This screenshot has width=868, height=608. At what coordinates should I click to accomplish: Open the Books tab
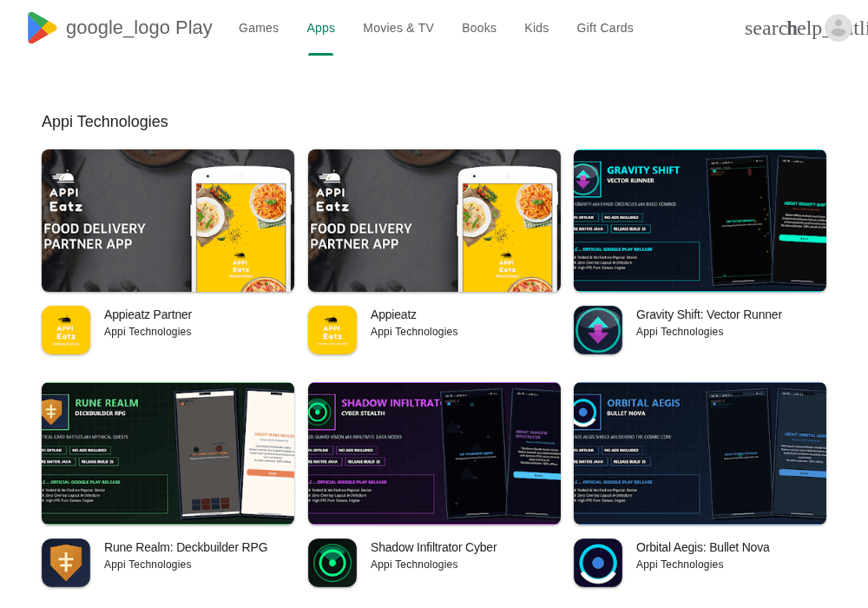coord(479,28)
